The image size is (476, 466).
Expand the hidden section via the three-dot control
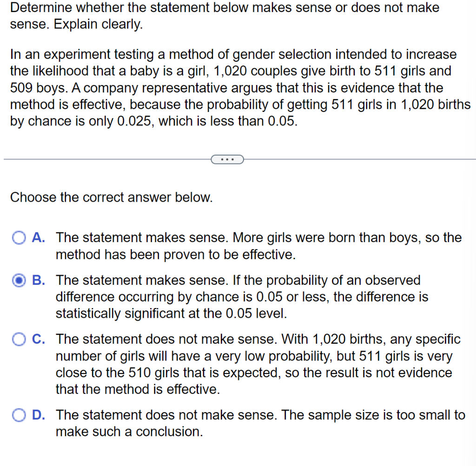click(227, 159)
